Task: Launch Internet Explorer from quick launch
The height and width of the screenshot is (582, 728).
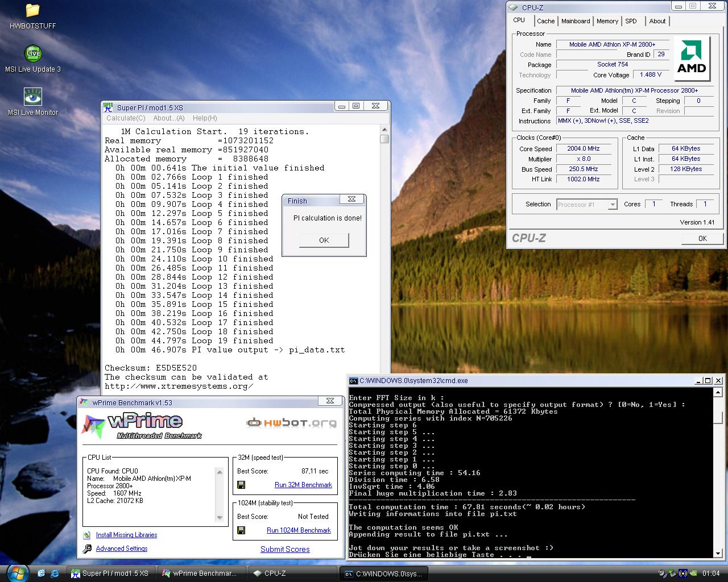Action: point(55,573)
